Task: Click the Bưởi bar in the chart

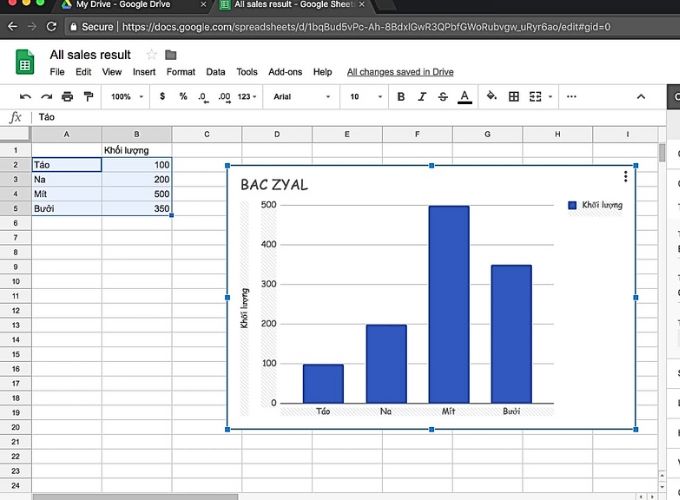Action: pos(511,334)
